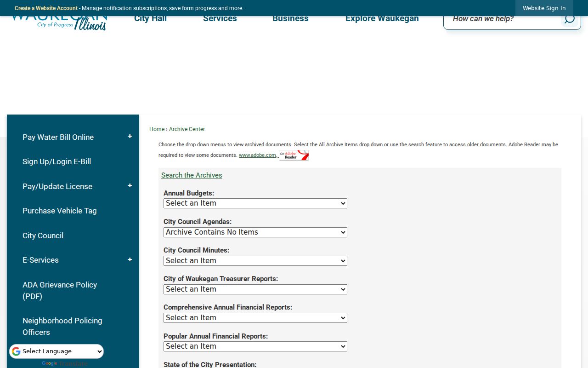This screenshot has height=368, width=588.
Task: Click the City Council Minutes label
Action: [x=196, y=250]
